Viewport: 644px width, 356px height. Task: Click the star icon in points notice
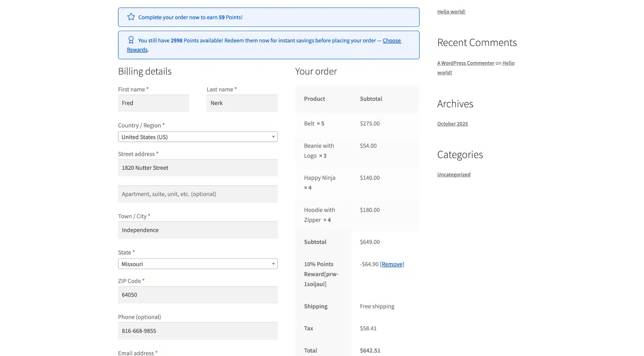point(131,17)
